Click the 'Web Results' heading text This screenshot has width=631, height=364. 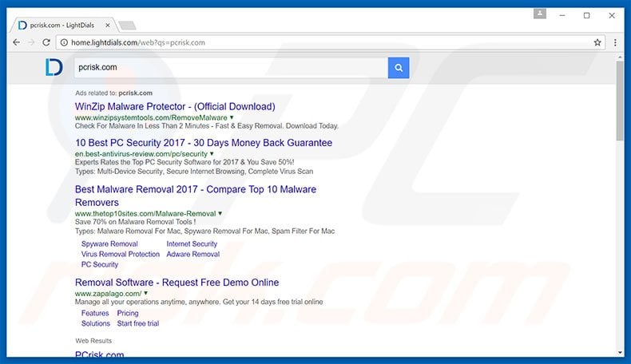tap(93, 341)
